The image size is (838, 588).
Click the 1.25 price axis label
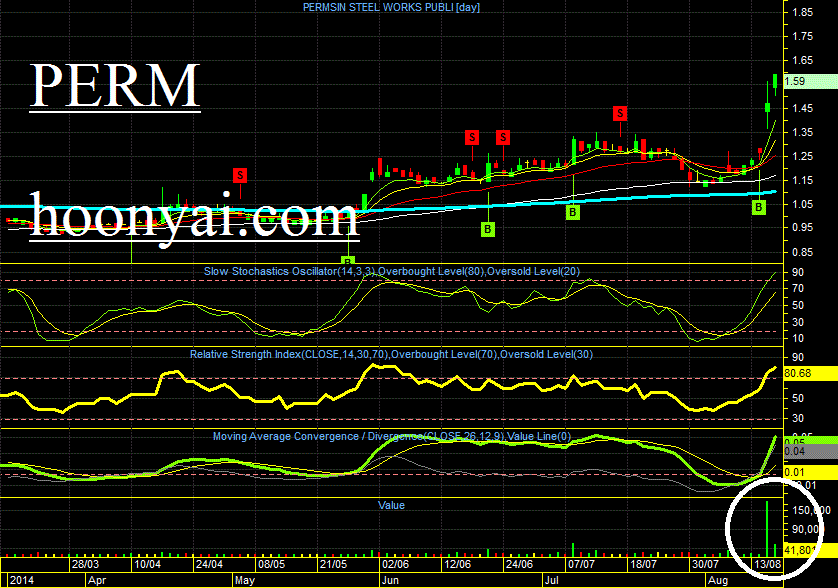(803, 157)
